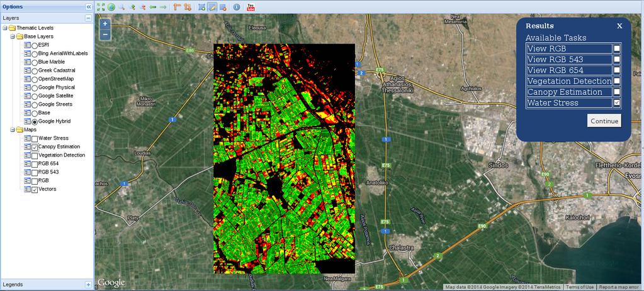The image size is (644, 291).
Task: Check View RGB in Available Tasks
Action: coord(617,48)
